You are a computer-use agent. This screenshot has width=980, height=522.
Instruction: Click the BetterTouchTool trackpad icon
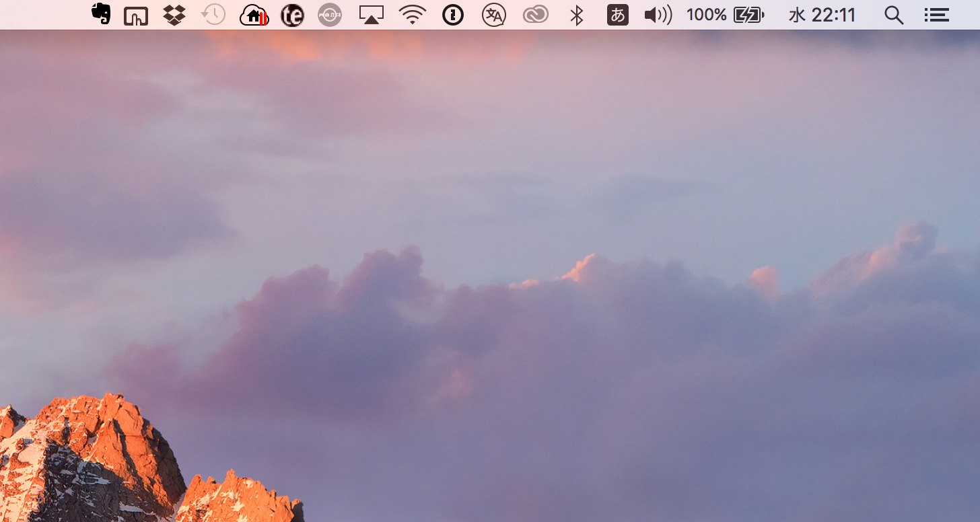click(136, 15)
